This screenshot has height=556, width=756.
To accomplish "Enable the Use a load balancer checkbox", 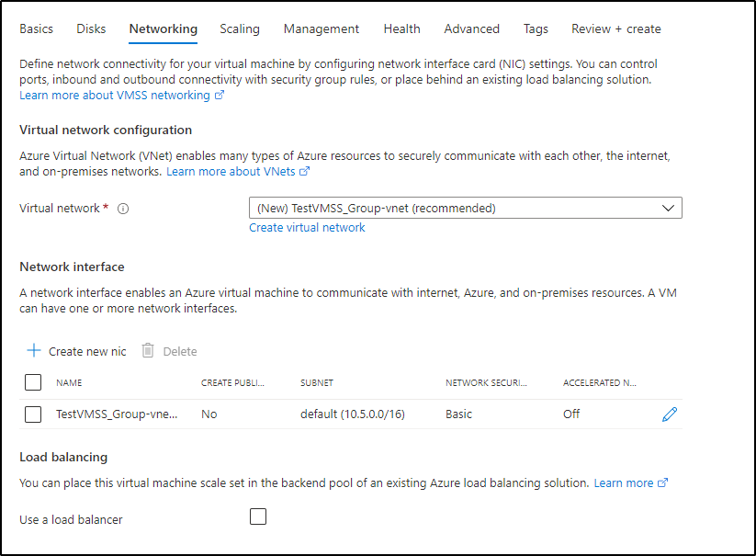I will point(258,516).
